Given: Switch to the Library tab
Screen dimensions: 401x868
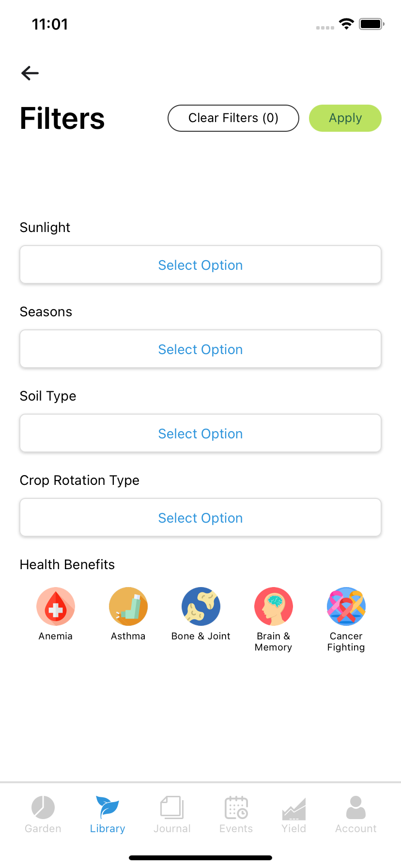Looking at the screenshot, I should (108, 814).
